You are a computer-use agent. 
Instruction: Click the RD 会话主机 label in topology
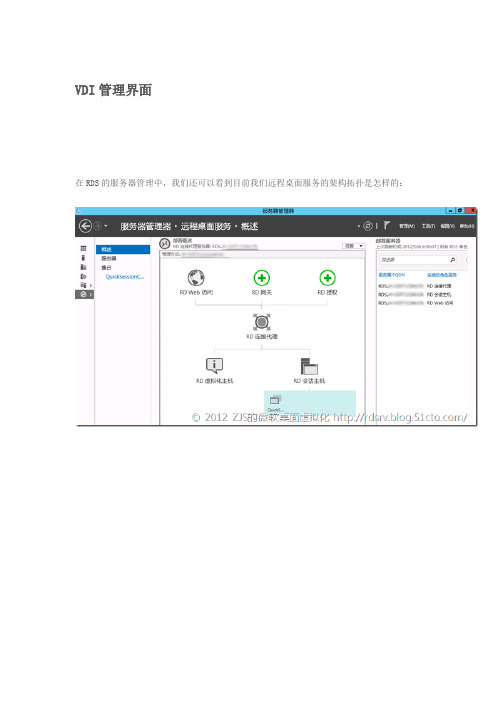[309, 381]
